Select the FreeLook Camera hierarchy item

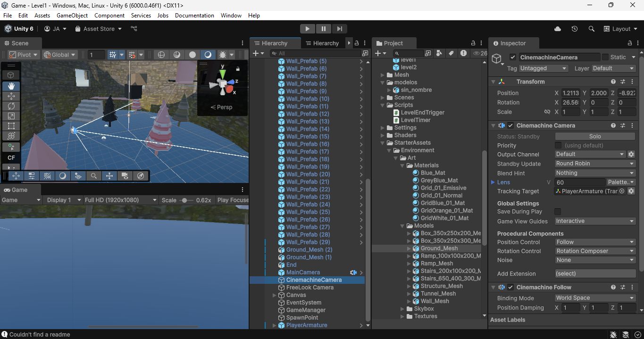310,287
